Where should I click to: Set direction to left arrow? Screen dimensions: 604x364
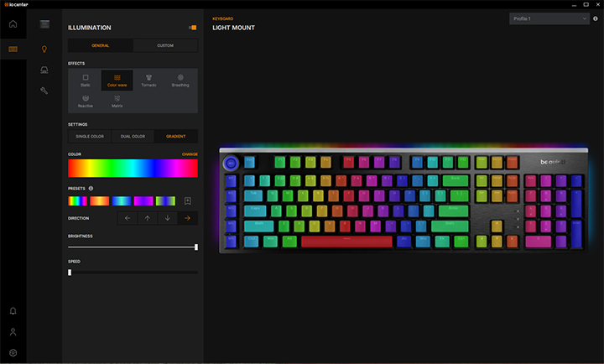click(128, 218)
